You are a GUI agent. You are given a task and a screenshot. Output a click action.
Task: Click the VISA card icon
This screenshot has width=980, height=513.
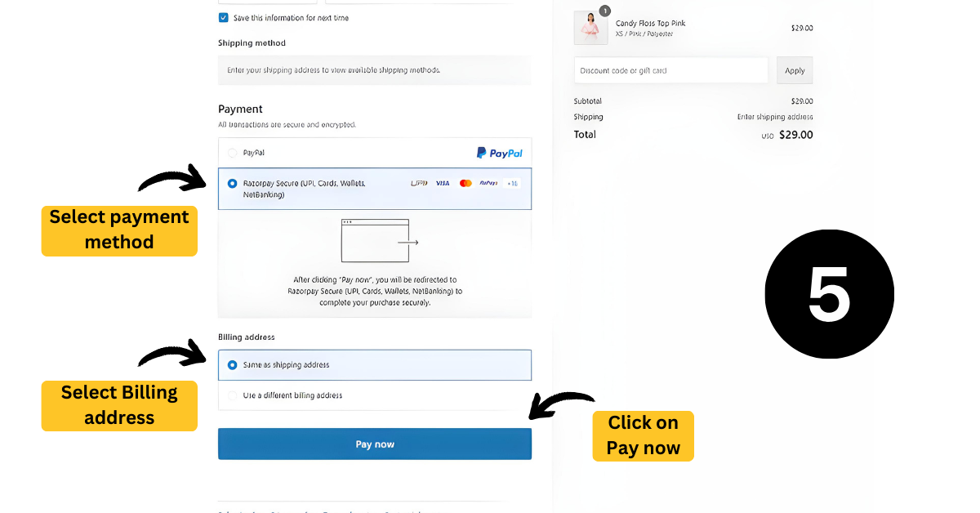click(443, 183)
